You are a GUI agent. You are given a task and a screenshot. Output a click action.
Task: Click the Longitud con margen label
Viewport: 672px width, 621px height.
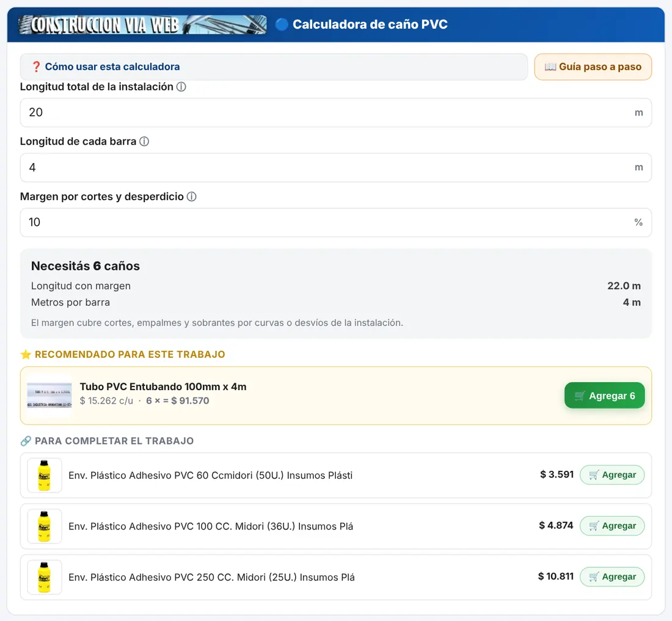[81, 286]
